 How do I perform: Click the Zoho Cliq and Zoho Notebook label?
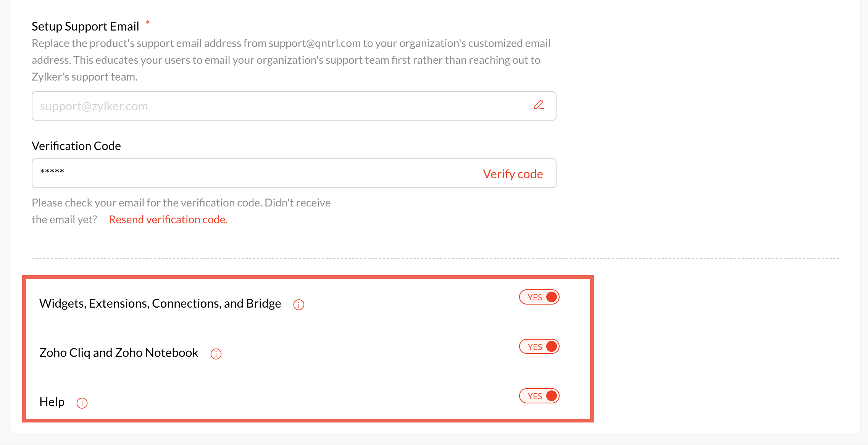point(119,353)
